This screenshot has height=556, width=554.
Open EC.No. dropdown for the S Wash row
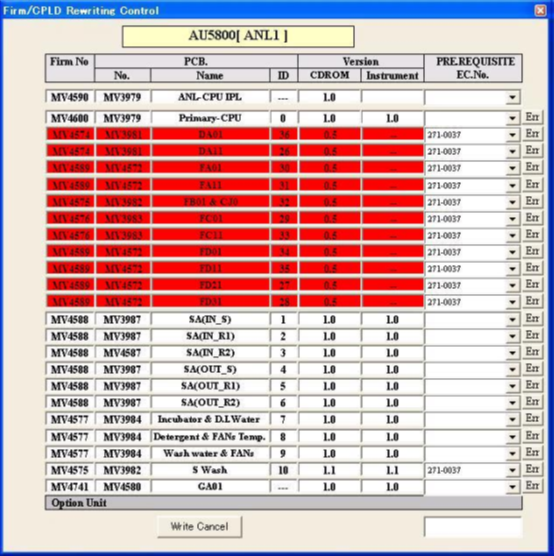pyautogui.click(x=512, y=470)
